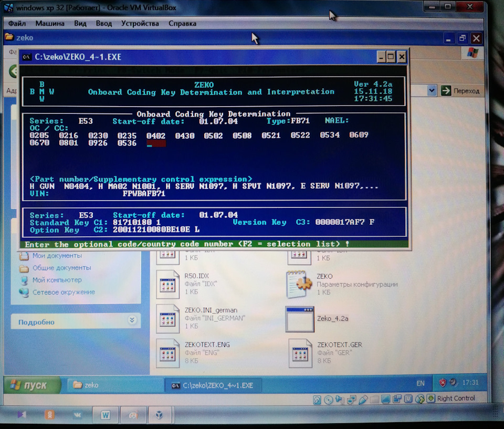Click option code 0402
504x429 pixels.
tap(156, 135)
